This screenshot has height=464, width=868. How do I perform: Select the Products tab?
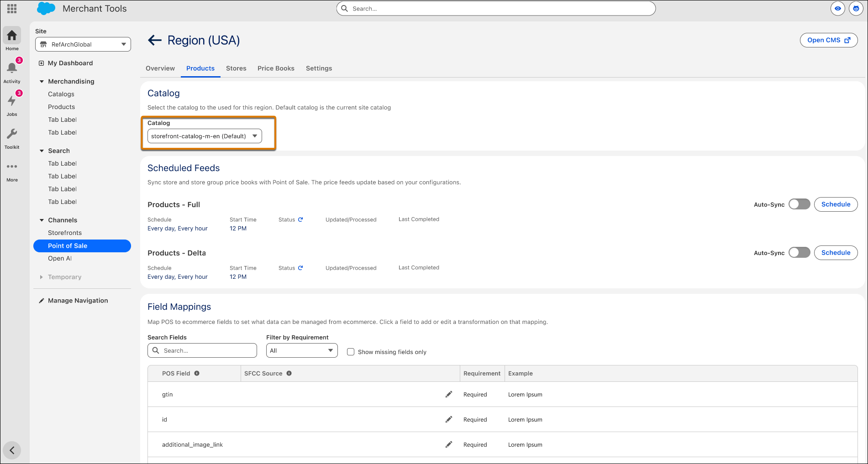tap(200, 68)
